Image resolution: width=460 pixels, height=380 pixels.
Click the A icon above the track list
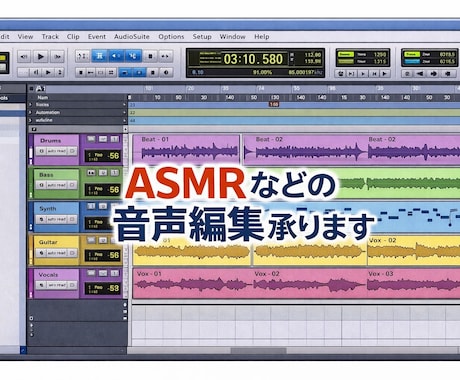tap(40, 89)
